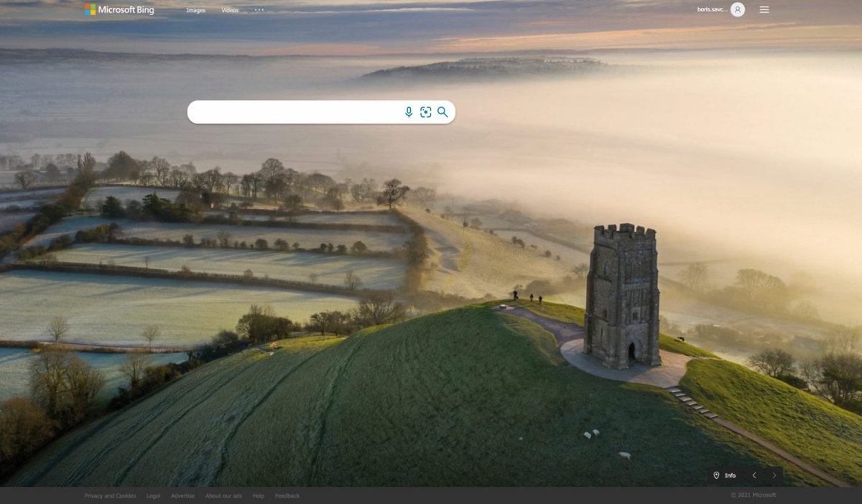Viewport: 862px width, 504px height.
Task: Open the Advertise footer link
Action: (182, 496)
